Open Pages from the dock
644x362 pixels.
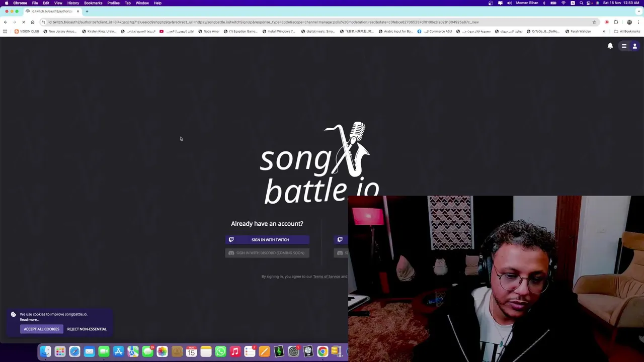[x=264, y=351]
